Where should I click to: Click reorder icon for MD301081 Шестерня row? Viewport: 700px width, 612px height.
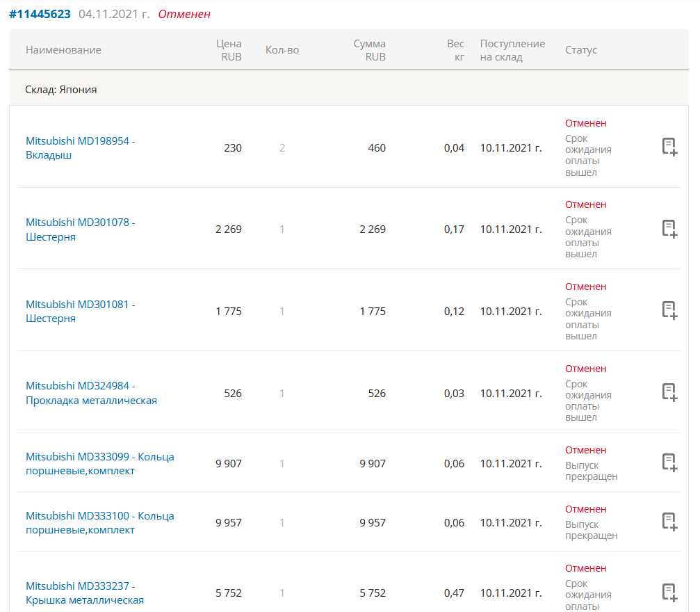click(669, 310)
